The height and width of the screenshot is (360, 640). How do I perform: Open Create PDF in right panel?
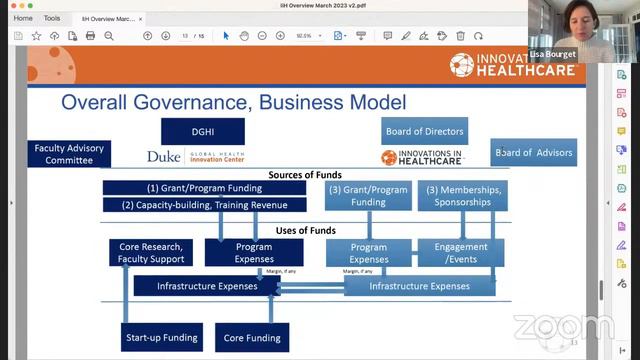(x=621, y=75)
